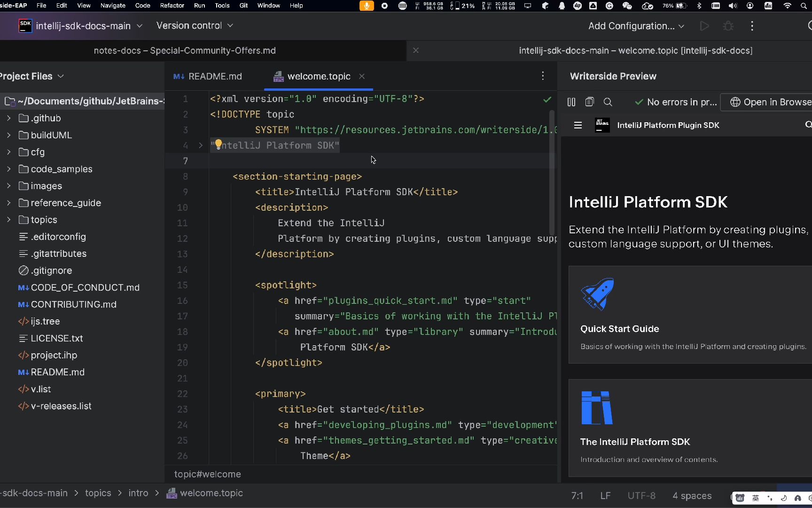The height and width of the screenshot is (508, 812).
Task: Expand the buildUML folder
Action: click(8, 135)
